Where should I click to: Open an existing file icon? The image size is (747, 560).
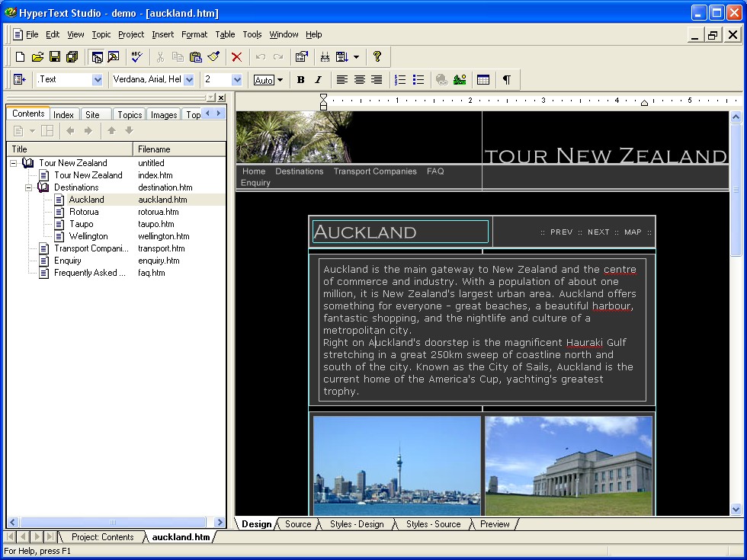[x=37, y=56]
